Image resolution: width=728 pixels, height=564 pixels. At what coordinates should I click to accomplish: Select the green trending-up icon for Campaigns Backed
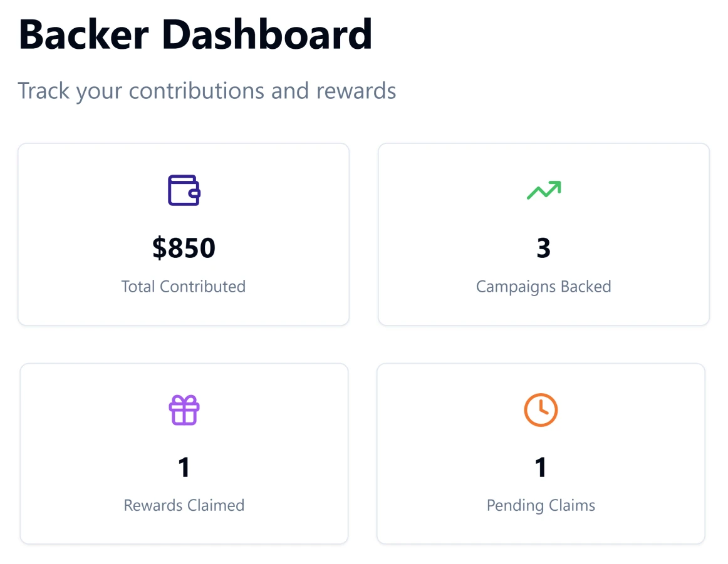[x=543, y=190]
